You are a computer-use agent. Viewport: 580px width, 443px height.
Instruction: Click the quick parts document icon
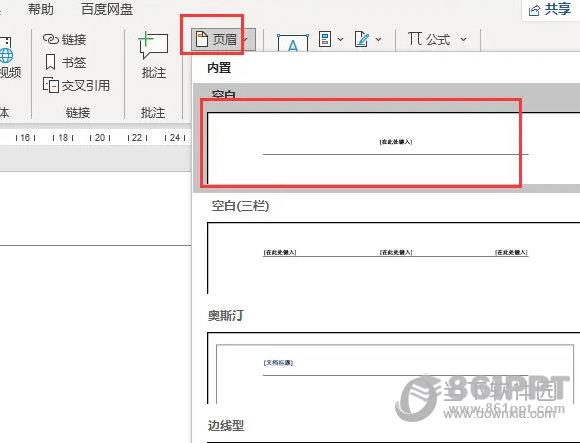point(325,39)
